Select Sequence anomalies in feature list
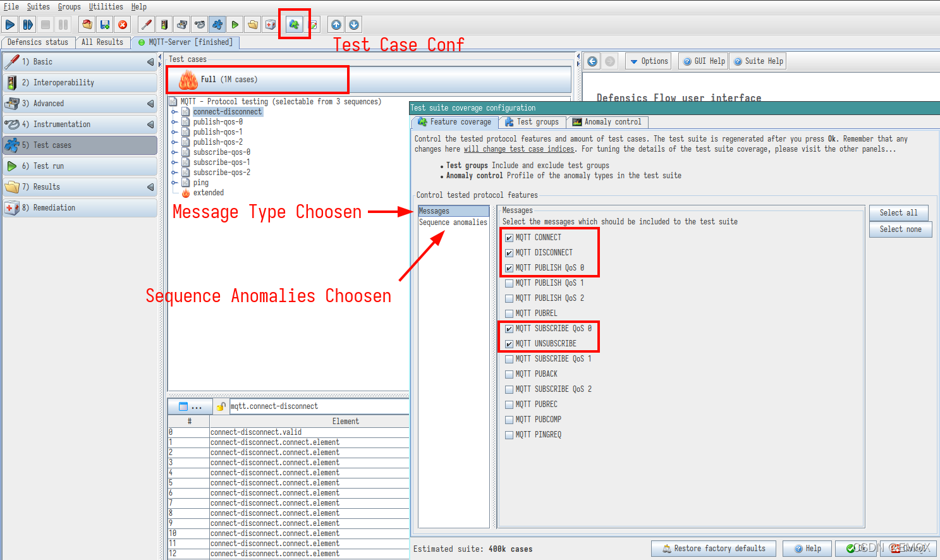This screenshot has height=560, width=940. click(x=453, y=222)
